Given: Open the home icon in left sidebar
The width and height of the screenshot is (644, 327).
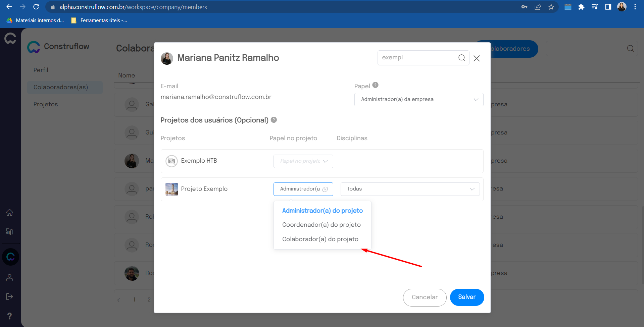Looking at the screenshot, I should click(10, 213).
